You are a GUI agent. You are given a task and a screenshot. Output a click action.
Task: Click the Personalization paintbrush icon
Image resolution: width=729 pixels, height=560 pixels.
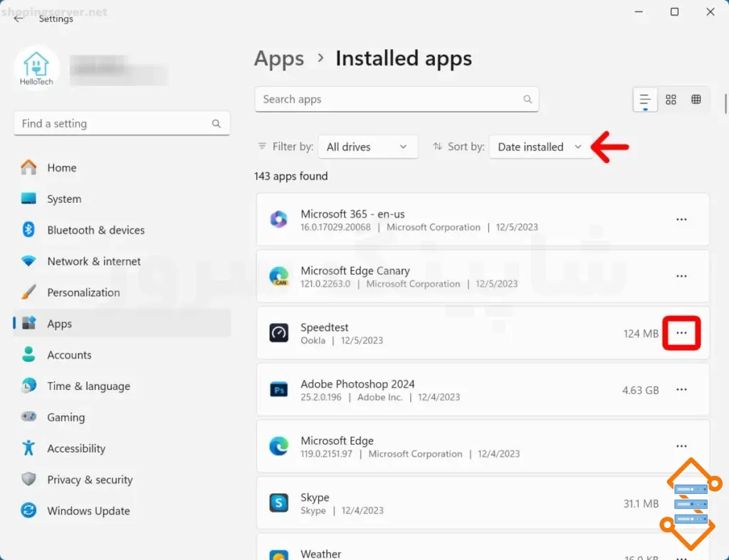[28, 292]
